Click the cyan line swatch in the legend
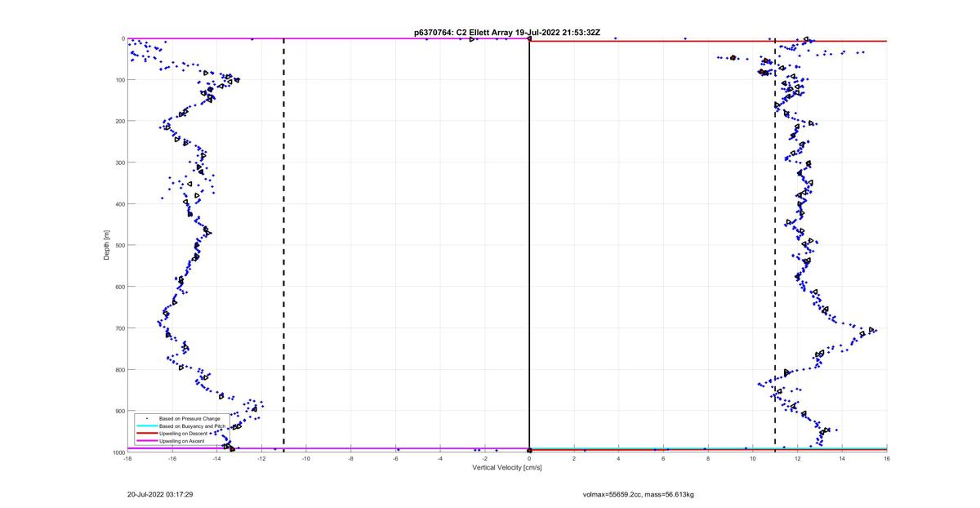Screen dimensions: 980x508 point(147,426)
